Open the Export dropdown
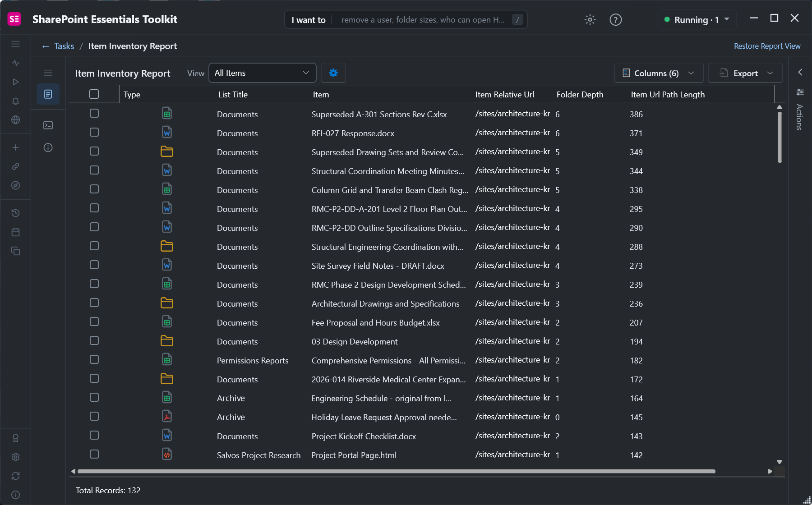Screen dimensions: 812x505 coord(745,73)
